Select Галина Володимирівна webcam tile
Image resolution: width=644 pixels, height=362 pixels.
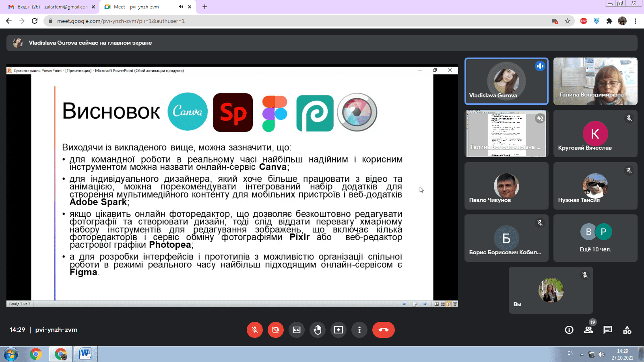595,81
